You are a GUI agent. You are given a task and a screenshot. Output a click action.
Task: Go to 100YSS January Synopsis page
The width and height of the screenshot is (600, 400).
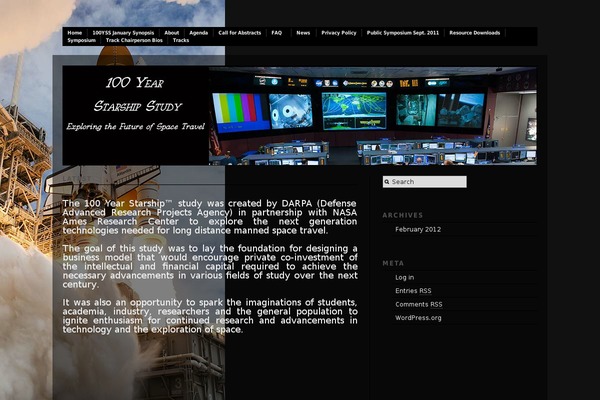point(123,33)
